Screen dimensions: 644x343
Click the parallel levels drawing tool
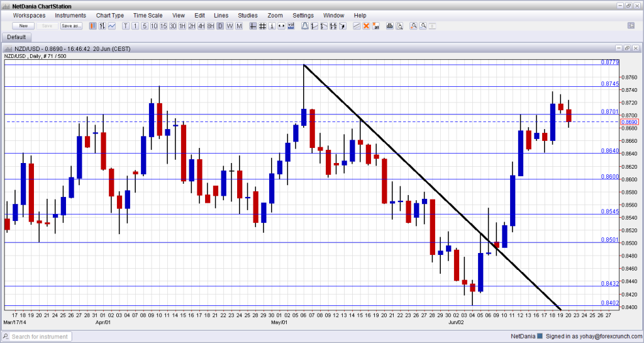click(x=333, y=26)
